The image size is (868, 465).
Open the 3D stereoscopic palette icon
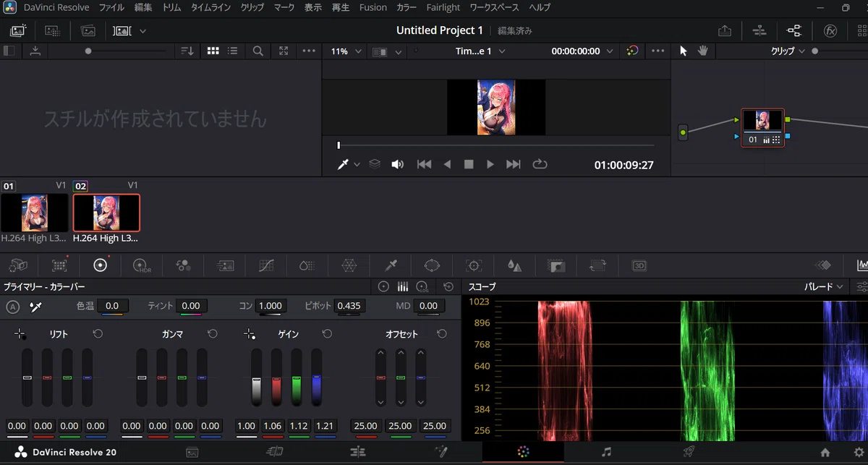[639, 265]
